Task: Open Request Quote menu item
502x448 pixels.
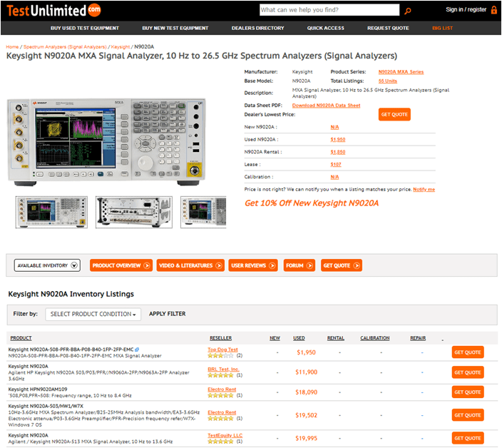Action: tap(388, 29)
